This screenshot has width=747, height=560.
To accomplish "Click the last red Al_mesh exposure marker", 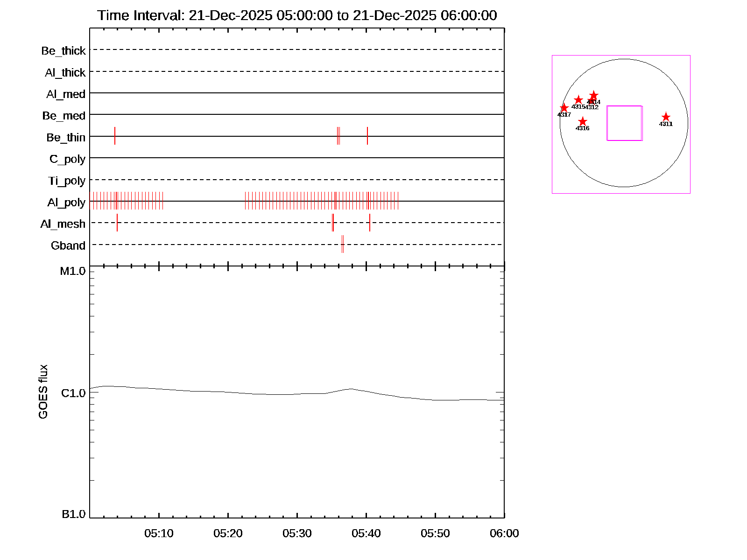I will (x=370, y=223).
